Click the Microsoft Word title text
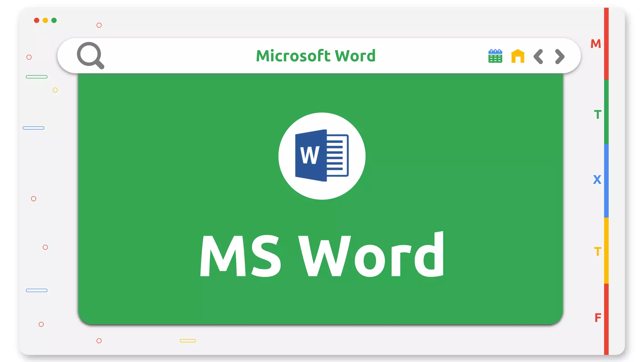This screenshot has width=644, height=362. pos(316,56)
